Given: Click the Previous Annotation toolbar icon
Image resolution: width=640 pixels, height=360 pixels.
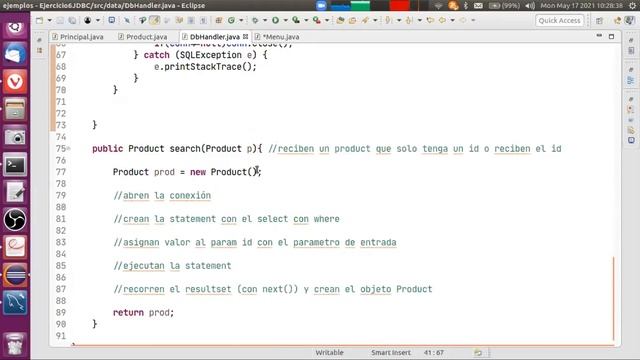Looking at the screenshot, I should coord(409,20).
